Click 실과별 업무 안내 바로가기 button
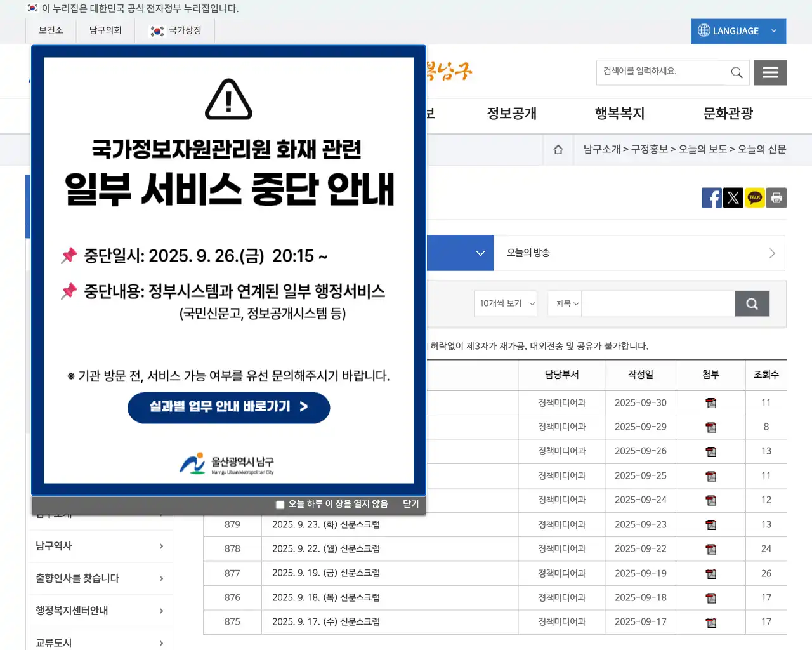 [229, 407]
